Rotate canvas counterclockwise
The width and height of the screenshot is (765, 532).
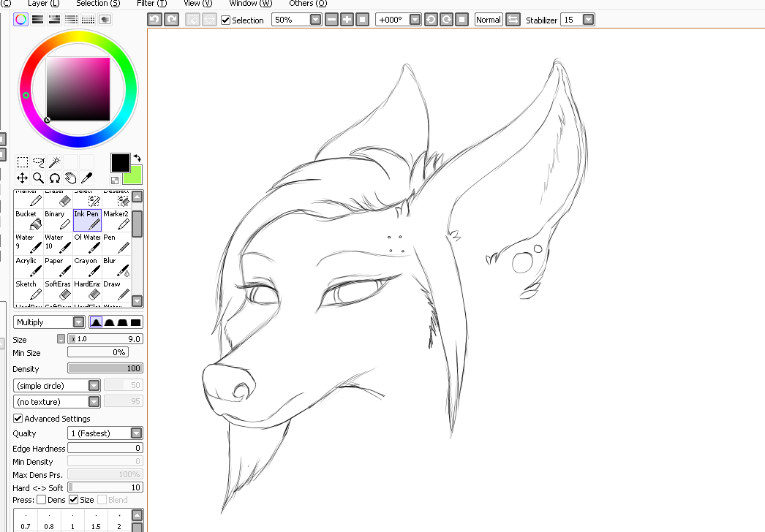point(431,20)
